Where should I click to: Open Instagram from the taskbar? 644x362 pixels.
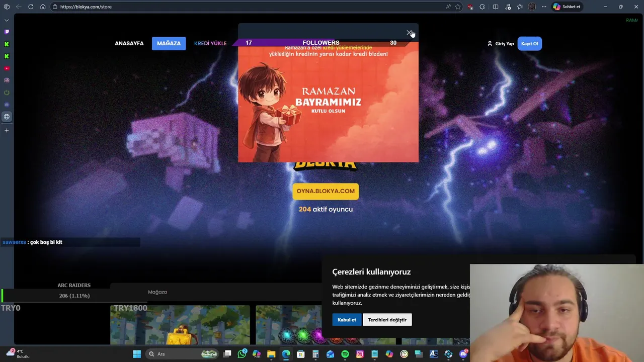360,354
